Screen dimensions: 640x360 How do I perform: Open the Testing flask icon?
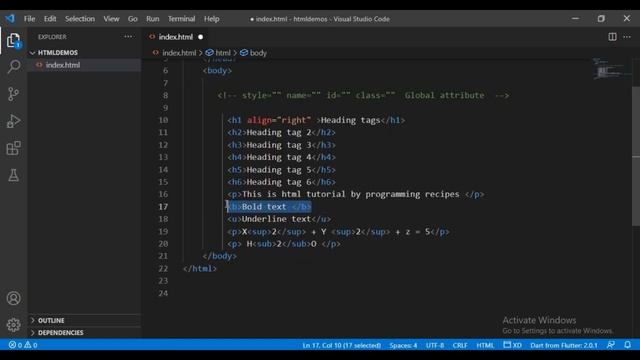(x=13, y=176)
